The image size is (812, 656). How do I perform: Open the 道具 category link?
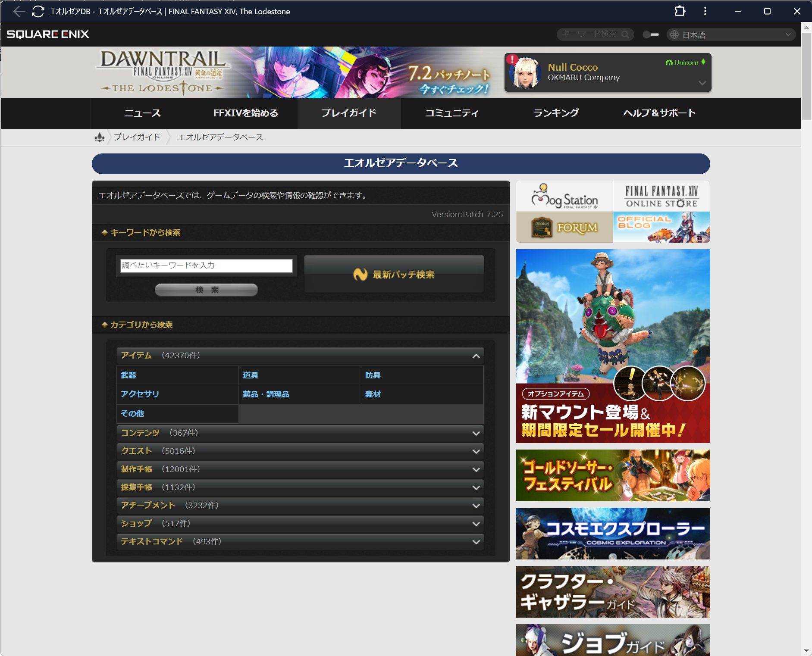coord(251,375)
